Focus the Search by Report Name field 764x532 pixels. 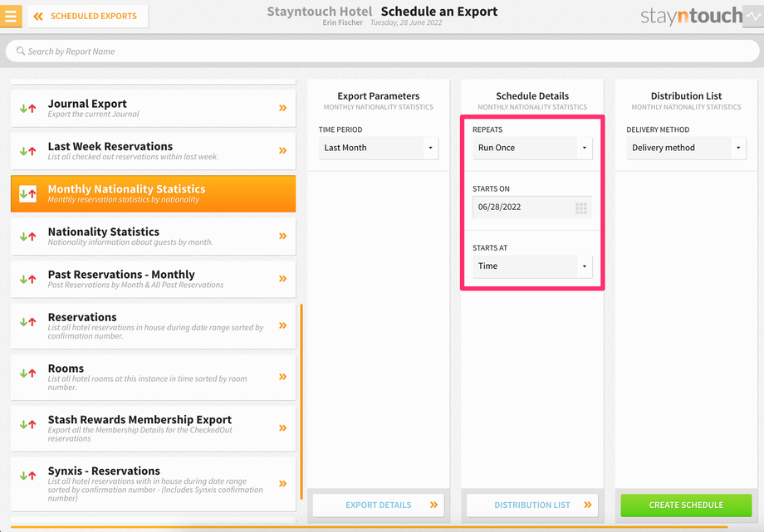point(382,51)
